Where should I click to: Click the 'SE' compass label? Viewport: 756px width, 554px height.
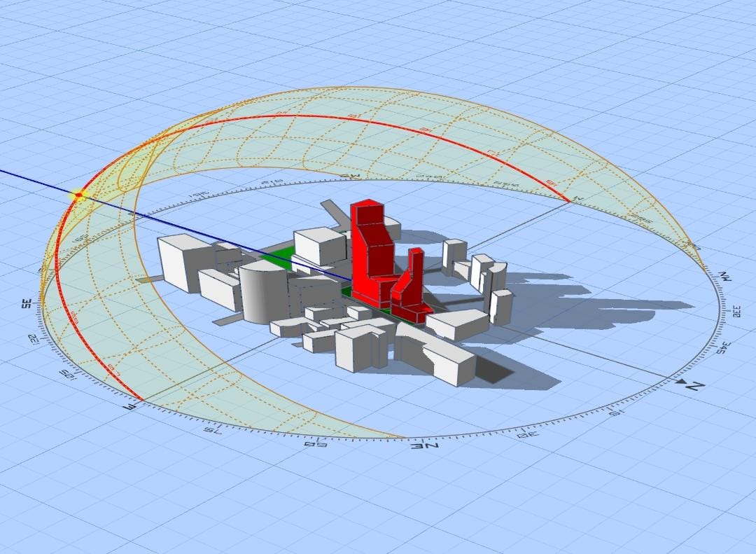[27, 303]
